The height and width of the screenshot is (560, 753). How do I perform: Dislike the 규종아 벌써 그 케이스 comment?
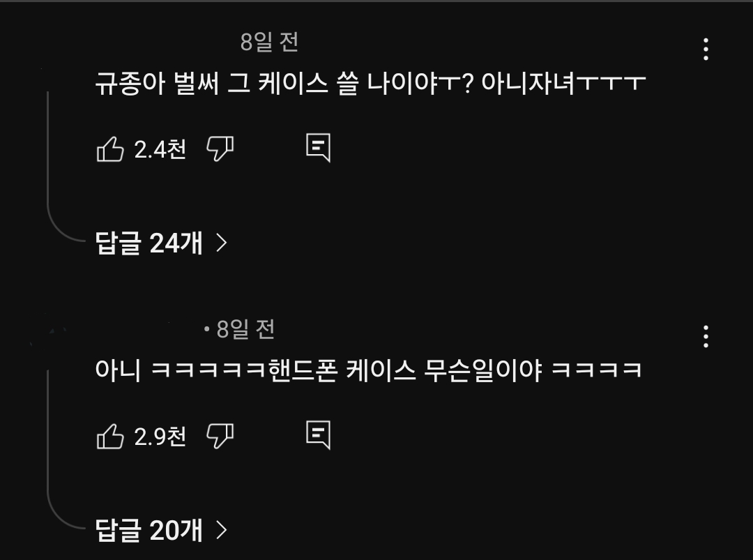[220, 149]
